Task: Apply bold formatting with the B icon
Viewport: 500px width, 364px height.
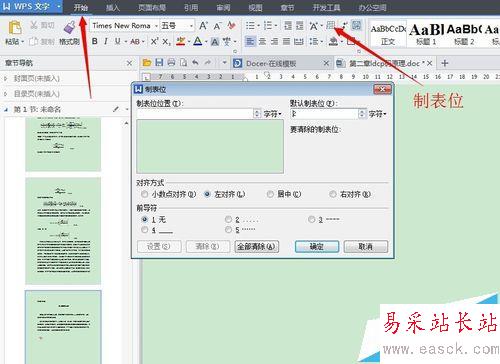Action: coord(95,41)
